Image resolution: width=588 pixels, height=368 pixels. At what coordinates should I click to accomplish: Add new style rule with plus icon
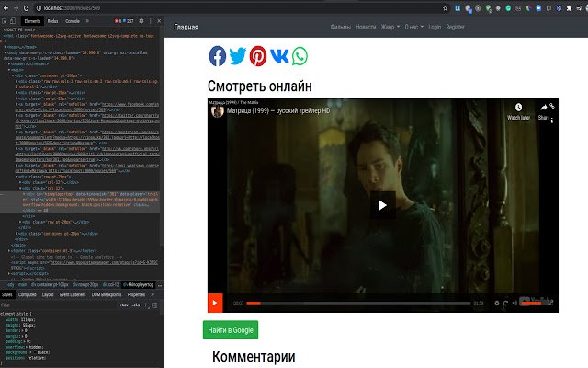tap(146, 305)
